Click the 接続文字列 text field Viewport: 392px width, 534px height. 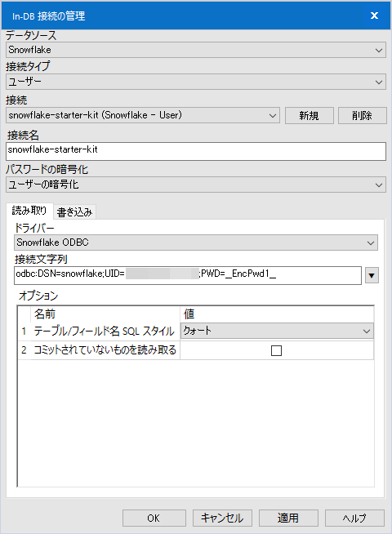coord(188,275)
